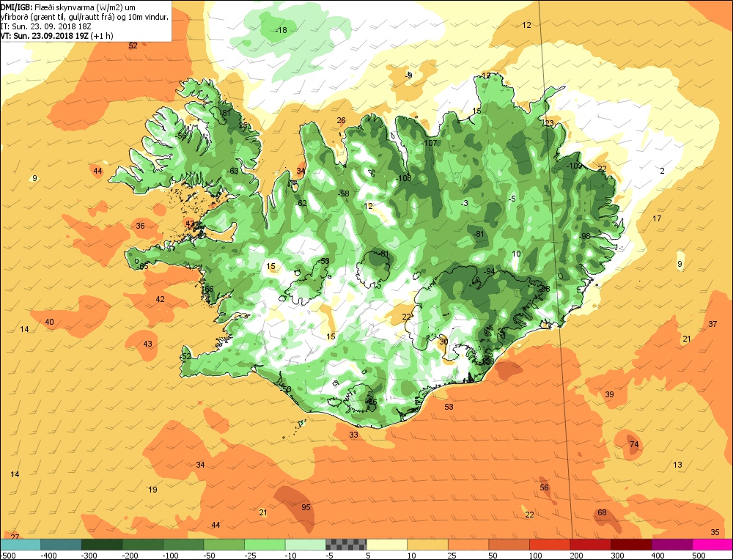
Task: Click the medium green legend swatch between -100 and -50
Action: [183, 544]
